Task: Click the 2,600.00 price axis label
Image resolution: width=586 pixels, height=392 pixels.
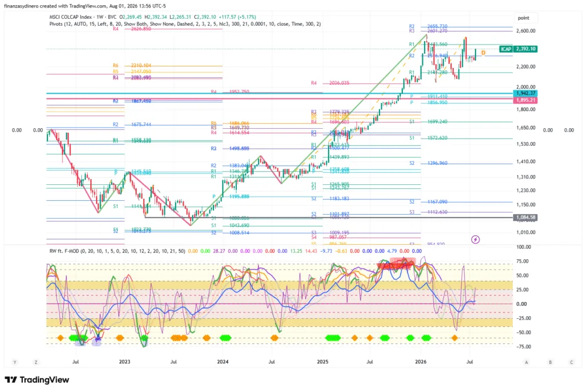Action: 525,31
